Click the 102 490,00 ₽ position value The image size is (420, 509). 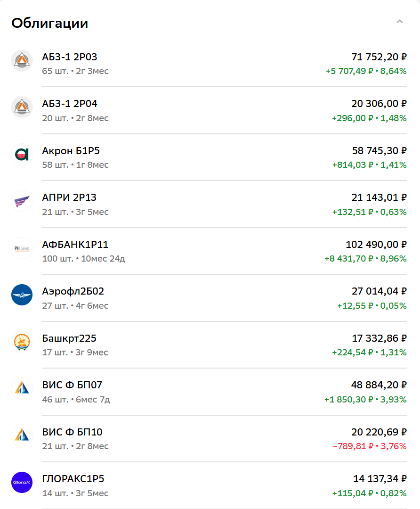tap(376, 245)
